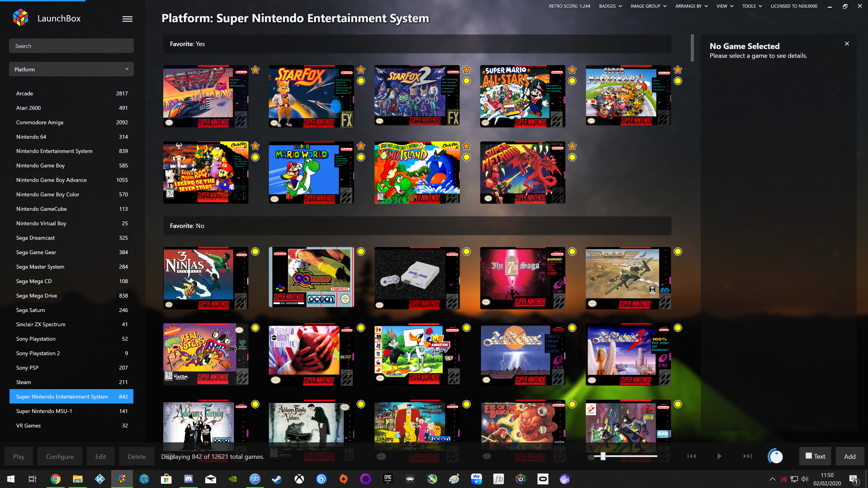Click 'Licensed to Neil9000' text
The height and width of the screenshot is (488, 868).
794,6
